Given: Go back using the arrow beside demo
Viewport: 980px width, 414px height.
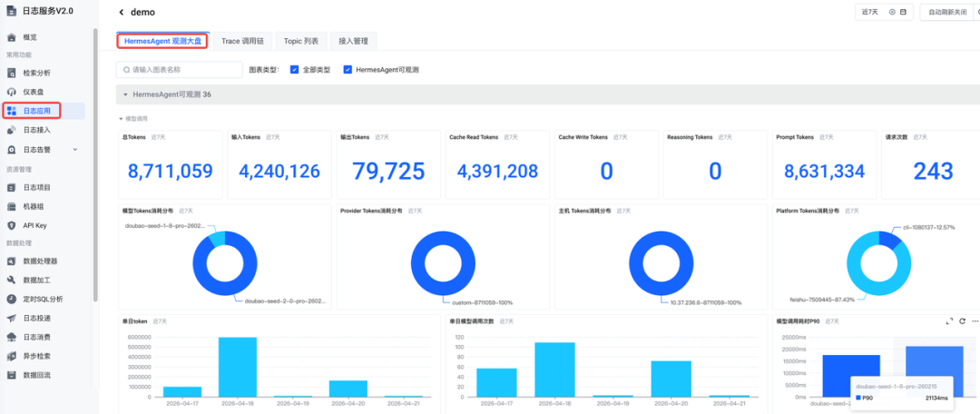Looking at the screenshot, I should [122, 13].
